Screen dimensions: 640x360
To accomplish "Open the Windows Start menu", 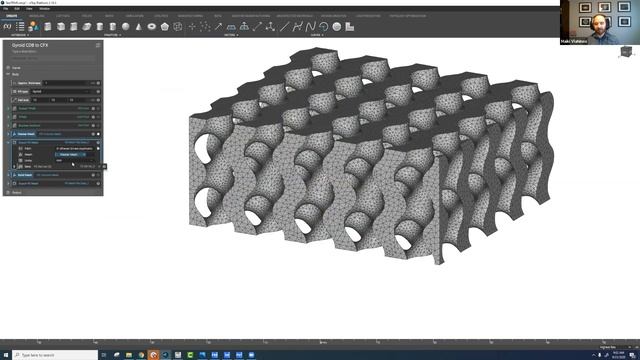I will click(x=6, y=355).
